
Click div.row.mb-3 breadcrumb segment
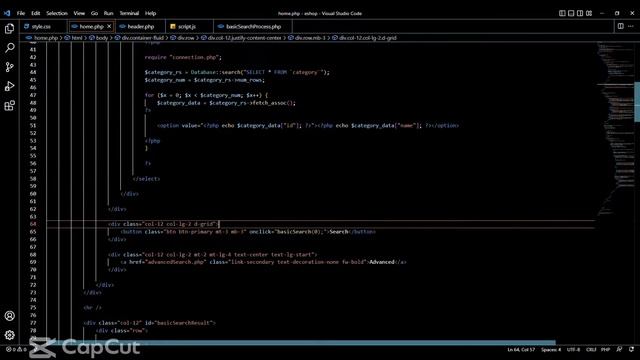click(310, 38)
